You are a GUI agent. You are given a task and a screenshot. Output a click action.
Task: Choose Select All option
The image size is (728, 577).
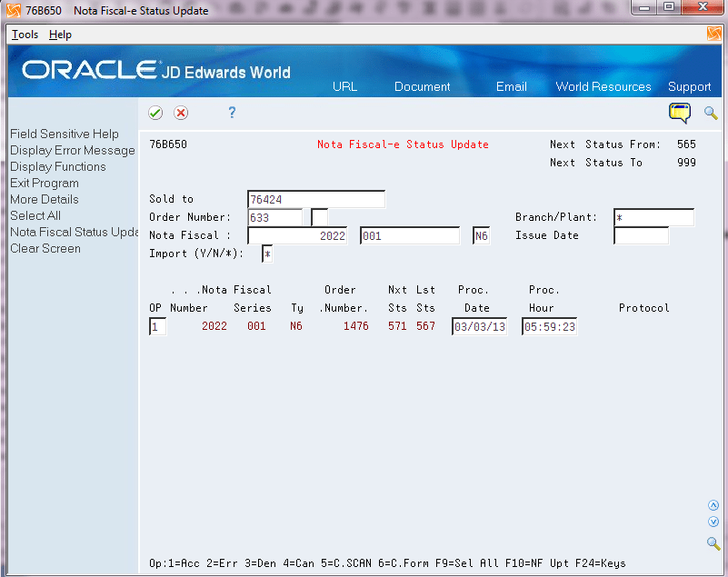(35, 215)
